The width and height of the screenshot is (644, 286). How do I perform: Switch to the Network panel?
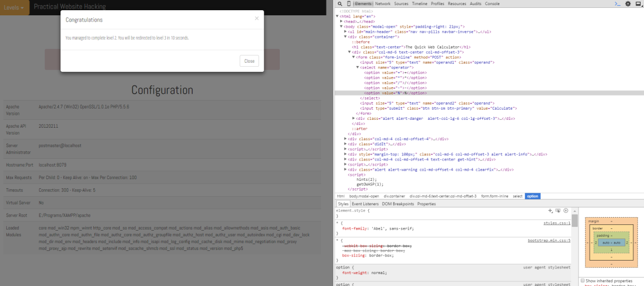(382, 4)
